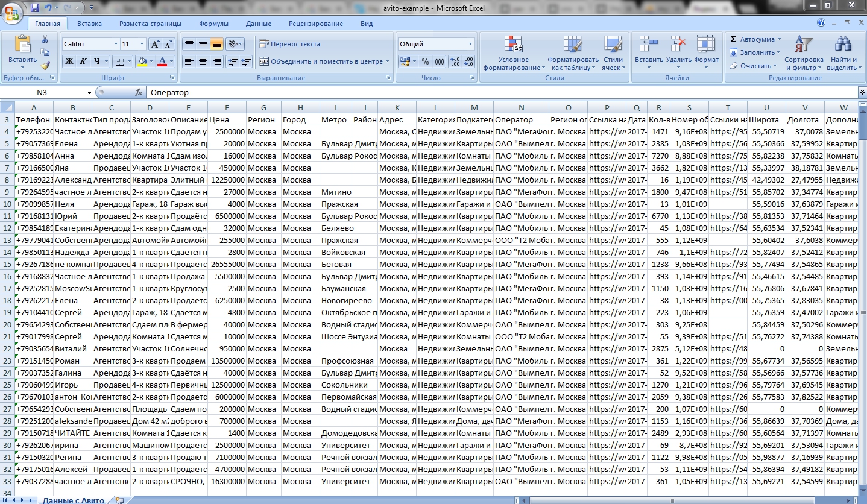Screen dimensions: 867x504
Task: Open the Рецензирование ribbon tab
Action: click(315, 24)
